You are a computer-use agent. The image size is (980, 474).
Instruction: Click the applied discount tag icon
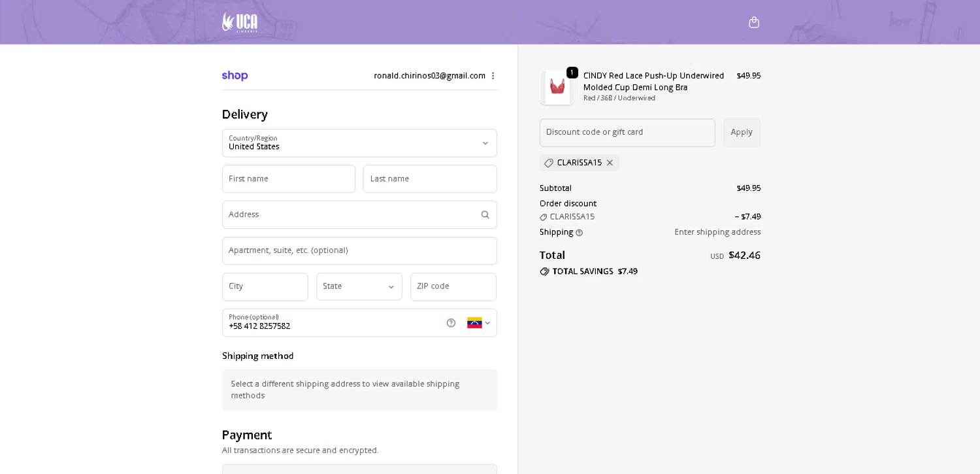pyautogui.click(x=549, y=163)
